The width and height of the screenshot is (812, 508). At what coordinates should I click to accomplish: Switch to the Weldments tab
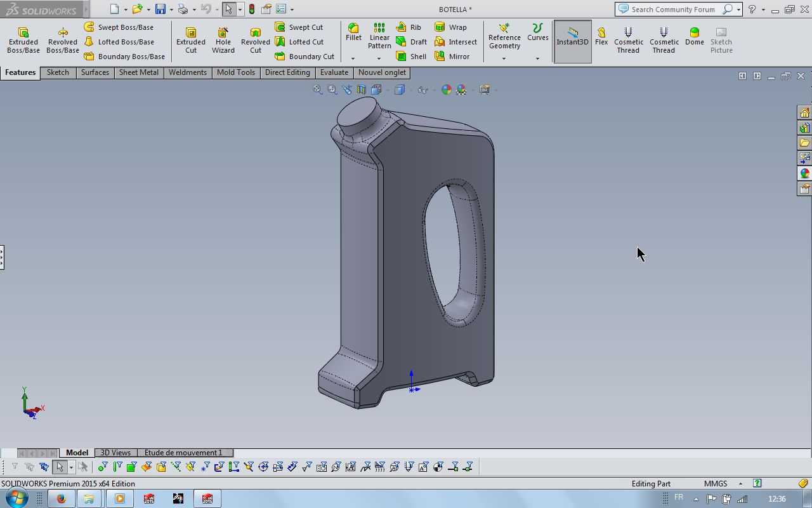(x=188, y=72)
